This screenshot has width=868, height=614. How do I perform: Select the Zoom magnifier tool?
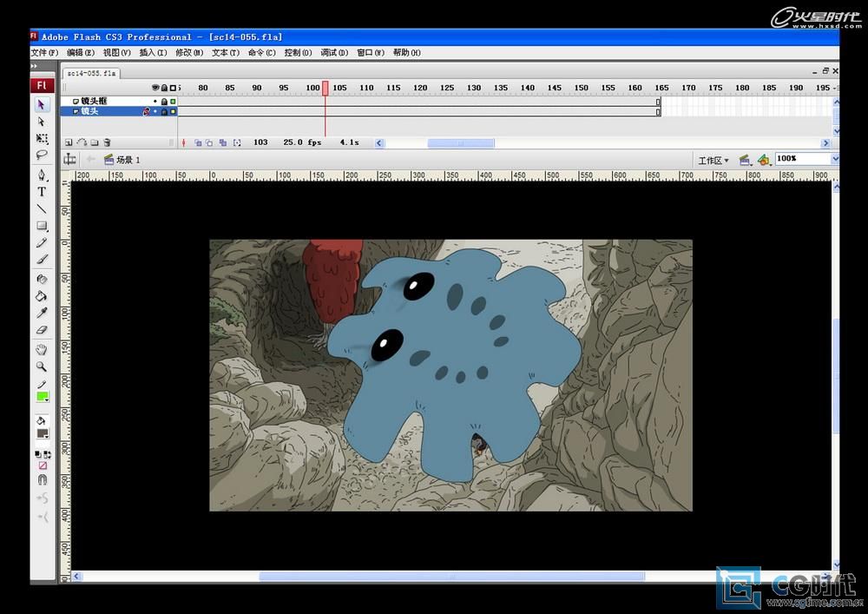coord(42,366)
